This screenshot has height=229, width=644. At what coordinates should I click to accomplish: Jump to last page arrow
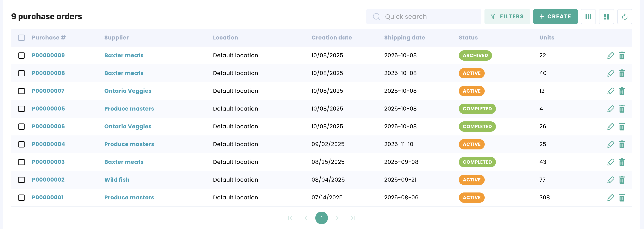(x=353, y=218)
